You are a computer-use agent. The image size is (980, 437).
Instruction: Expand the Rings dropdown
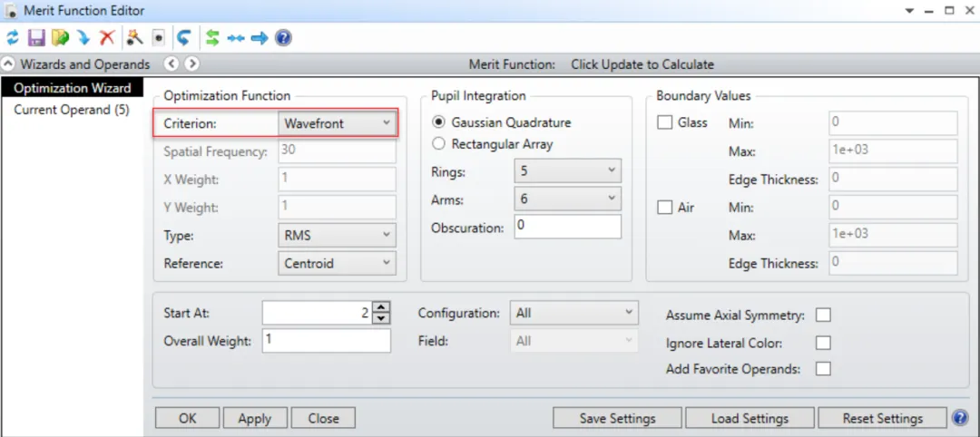(566, 170)
